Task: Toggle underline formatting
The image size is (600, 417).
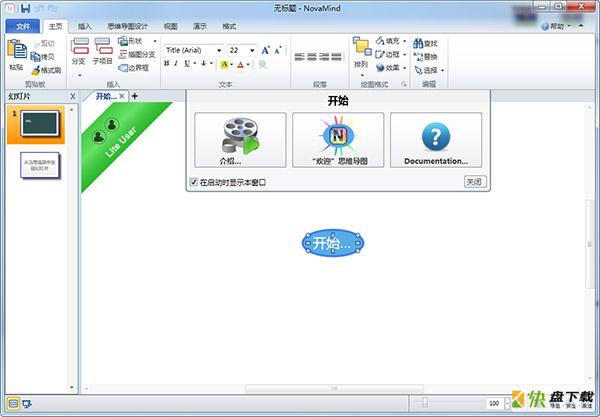Action: coord(187,64)
